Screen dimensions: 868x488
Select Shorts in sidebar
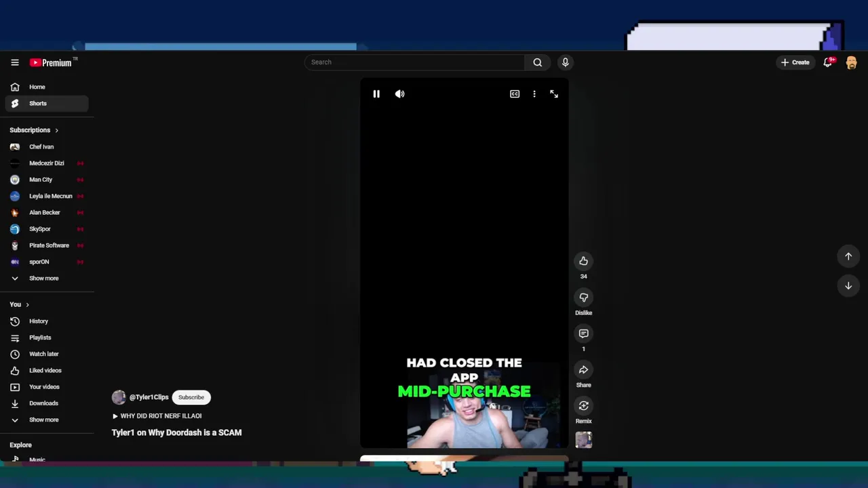click(x=47, y=104)
